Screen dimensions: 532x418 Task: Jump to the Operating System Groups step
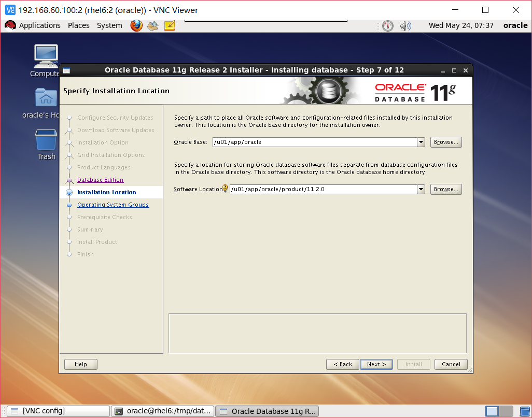point(114,205)
